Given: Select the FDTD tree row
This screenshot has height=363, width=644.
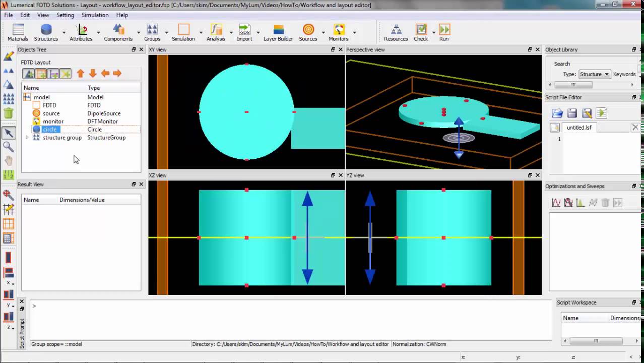Looking at the screenshot, I should click(81, 105).
